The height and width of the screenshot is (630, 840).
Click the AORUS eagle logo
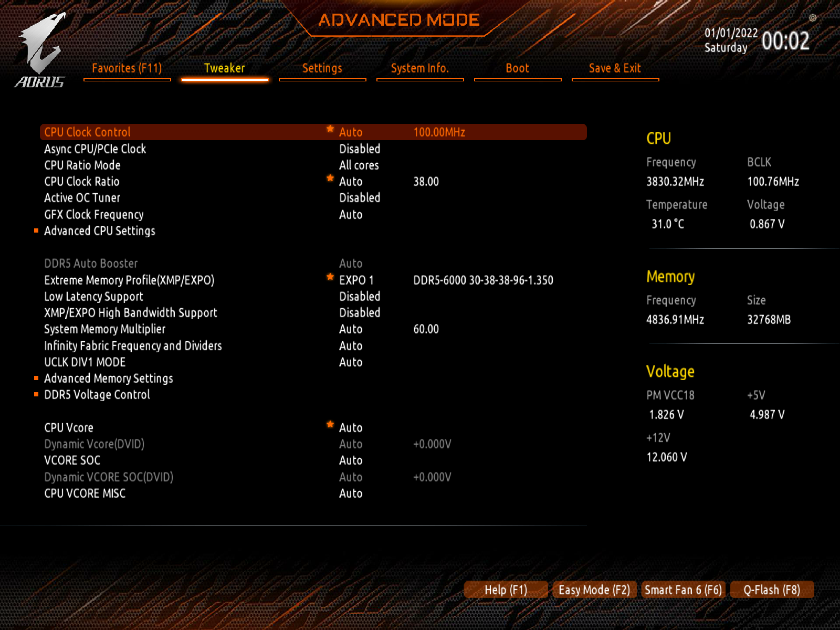point(40,50)
